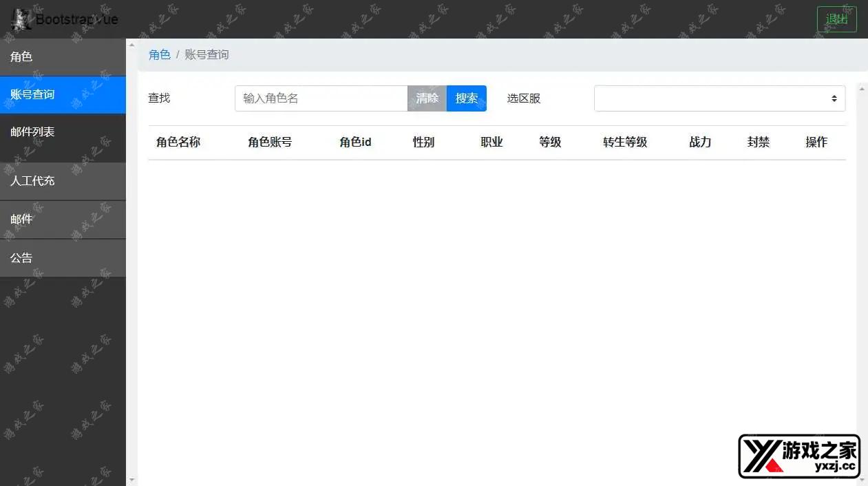Click main content scrollbar up arrow
868x486 pixels.
(x=862, y=88)
